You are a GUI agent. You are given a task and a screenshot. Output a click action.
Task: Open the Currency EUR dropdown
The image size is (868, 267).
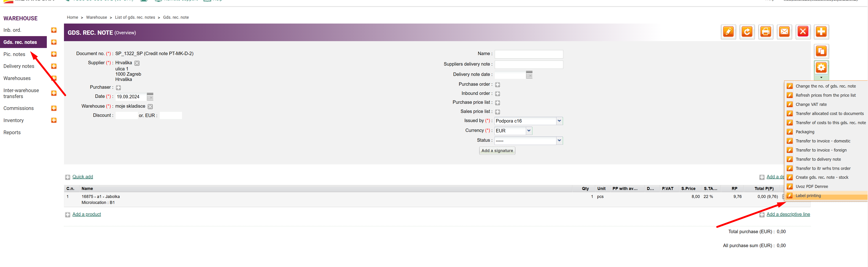coord(529,131)
